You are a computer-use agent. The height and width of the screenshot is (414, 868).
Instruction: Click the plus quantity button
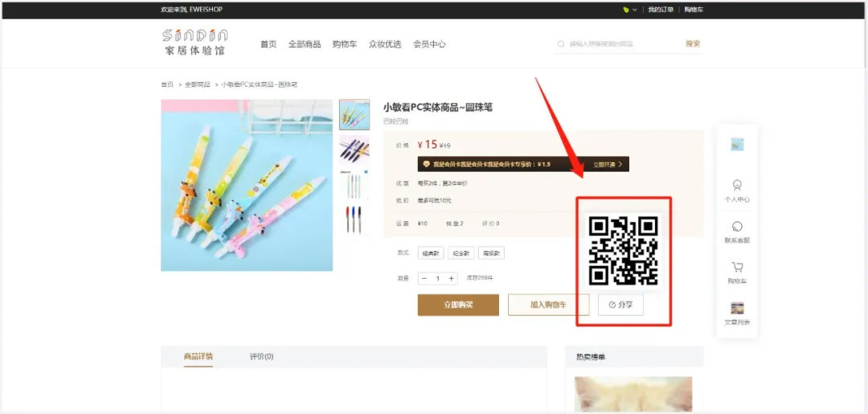click(x=452, y=278)
